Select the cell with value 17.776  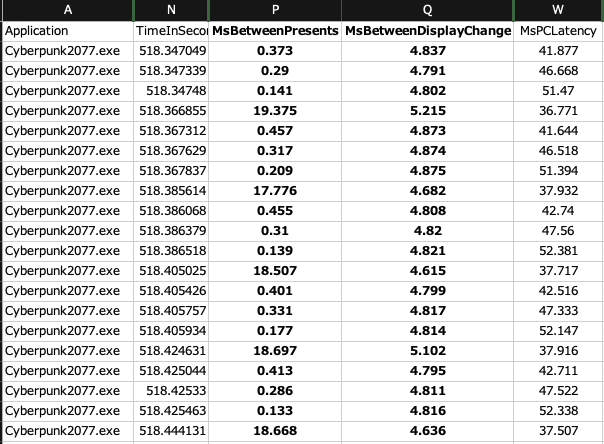point(276,191)
